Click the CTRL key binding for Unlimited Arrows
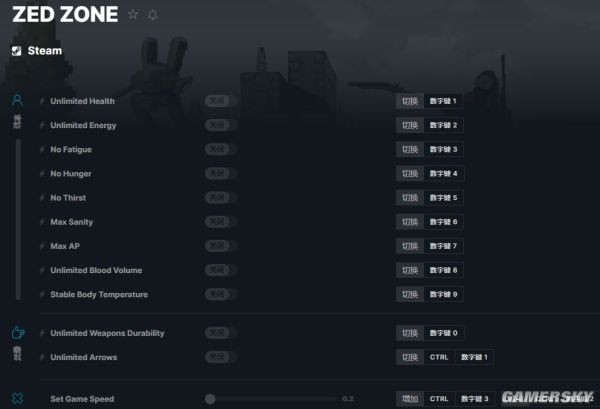Viewport: 600px width, 409px height. [x=439, y=357]
